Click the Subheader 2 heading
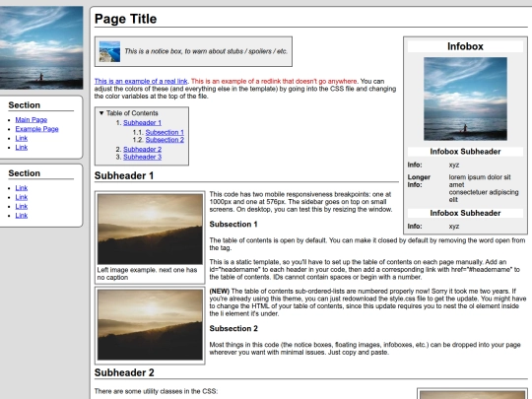The image size is (532, 399). [x=124, y=372]
